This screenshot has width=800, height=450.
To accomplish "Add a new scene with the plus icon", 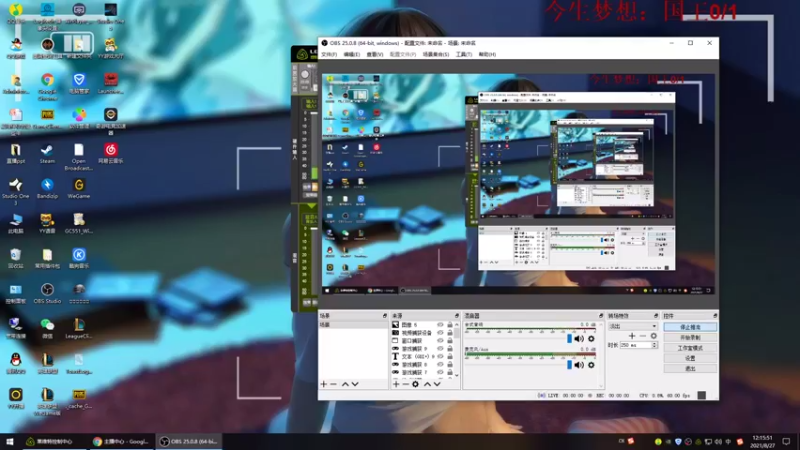I will pos(323,384).
